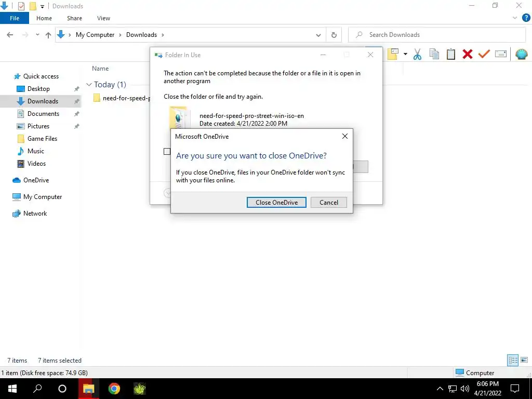The image size is (532, 399).
Task: Click the Properties checkmark icon in title bar
Action: pos(21,6)
